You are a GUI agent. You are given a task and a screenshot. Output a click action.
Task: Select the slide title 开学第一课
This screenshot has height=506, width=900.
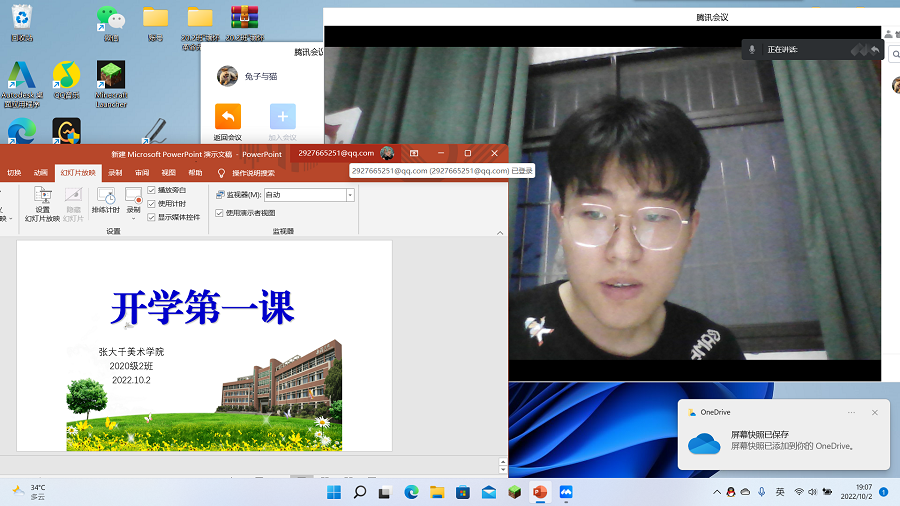click(x=203, y=308)
